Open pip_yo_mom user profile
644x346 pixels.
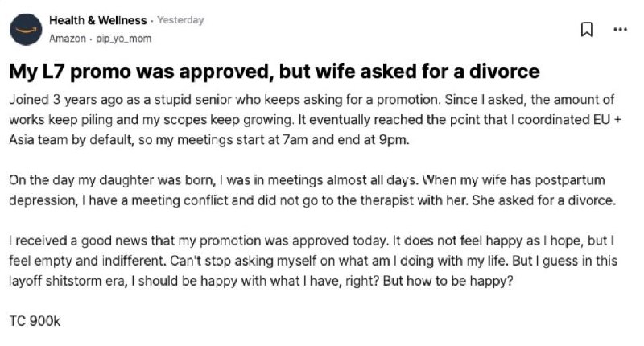[x=124, y=39]
